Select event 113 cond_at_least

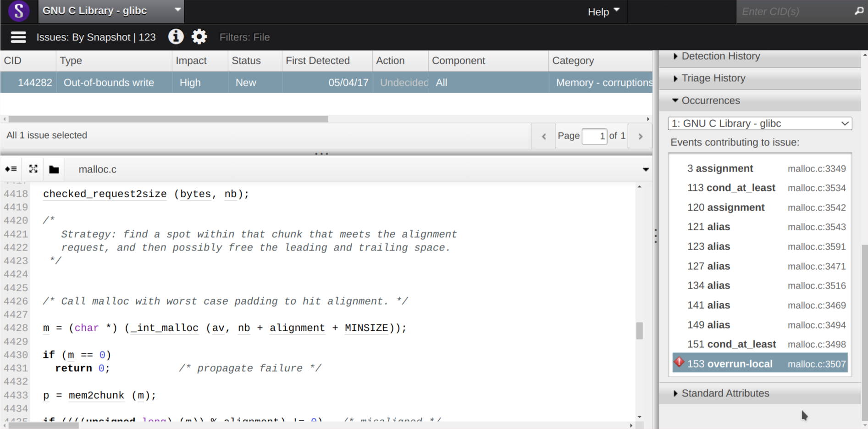click(760, 188)
